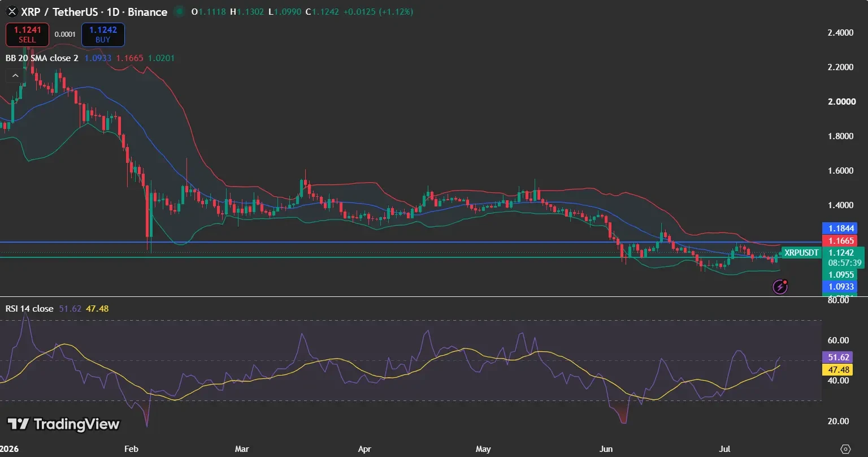This screenshot has height=457, width=868.
Task: Click 2.4000 on the price scale
Action: [x=840, y=33]
